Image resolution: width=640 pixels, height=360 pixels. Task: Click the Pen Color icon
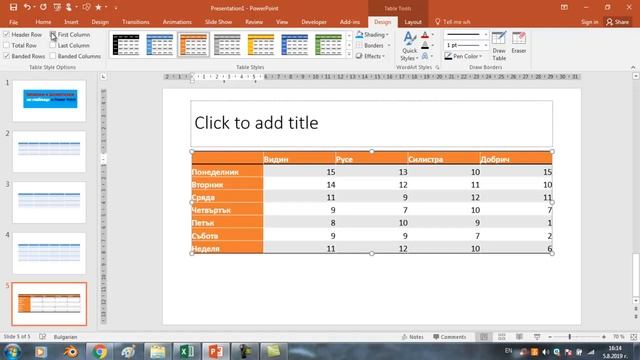click(x=448, y=56)
